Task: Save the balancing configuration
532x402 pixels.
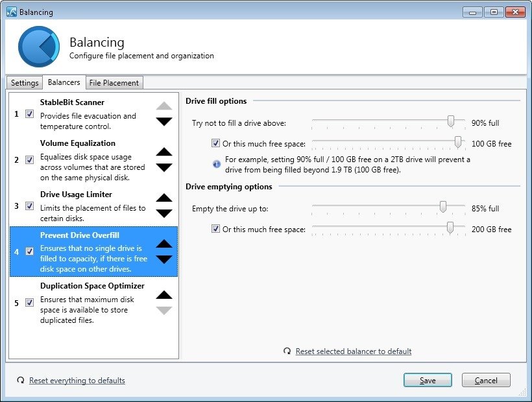Action: [428, 380]
